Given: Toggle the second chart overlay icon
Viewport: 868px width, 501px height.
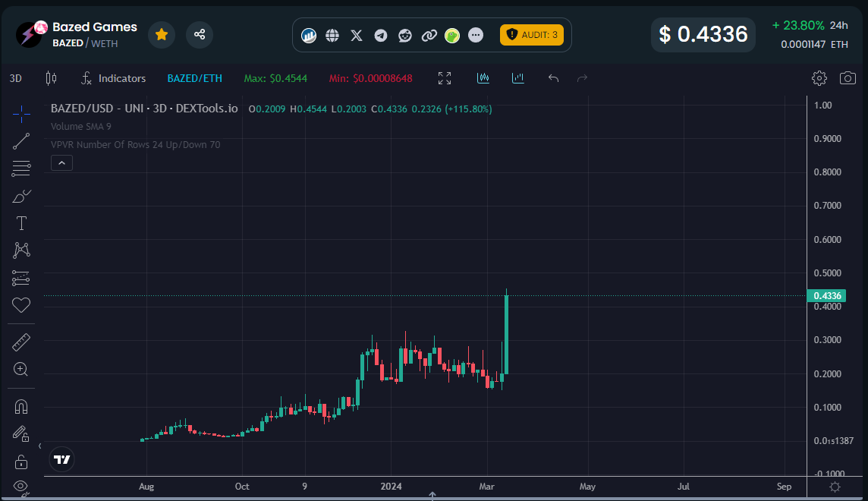Looking at the screenshot, I should [x=517, y=78].
